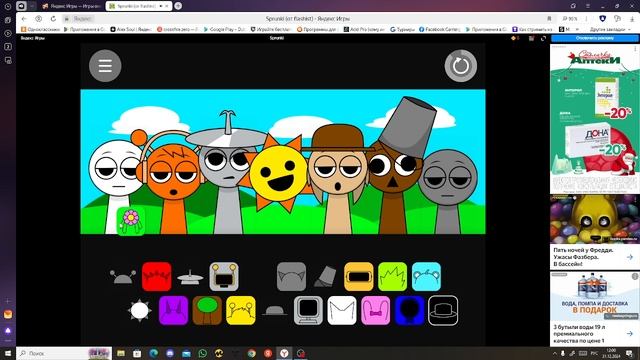Toggle fullscreen for the game
This screenshot has height=360, width=640.
(x=543, y=38)
